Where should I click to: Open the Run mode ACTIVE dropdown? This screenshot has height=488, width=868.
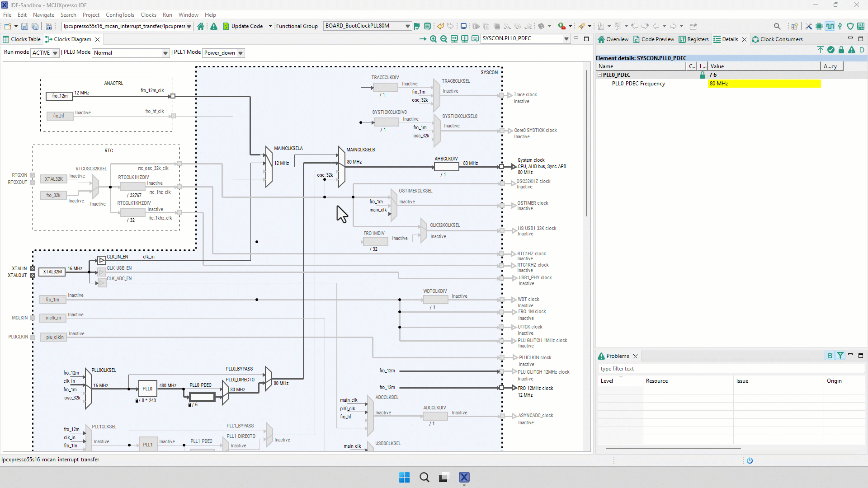coord(44,53)
